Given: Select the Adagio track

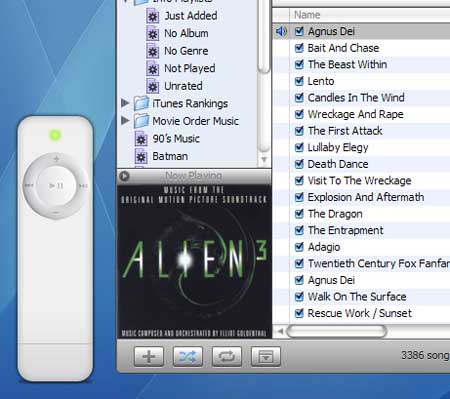Looking at the screenshot, I should [x=324, y=247].
